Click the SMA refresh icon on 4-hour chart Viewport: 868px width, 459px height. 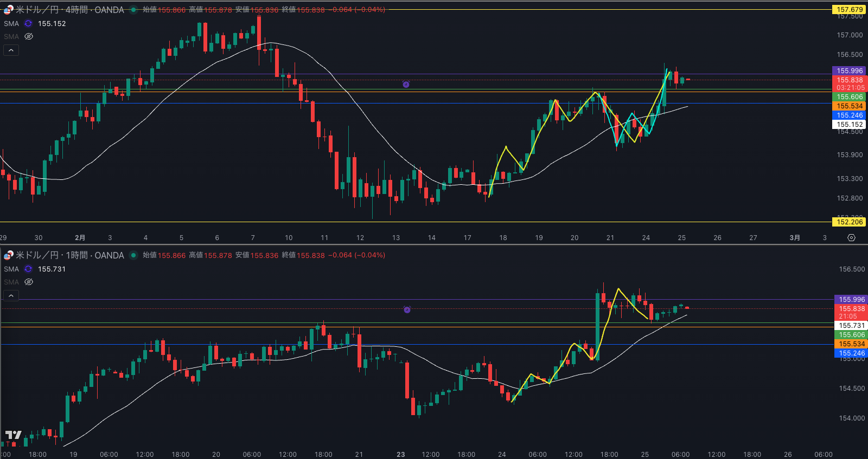coord(28,24)
